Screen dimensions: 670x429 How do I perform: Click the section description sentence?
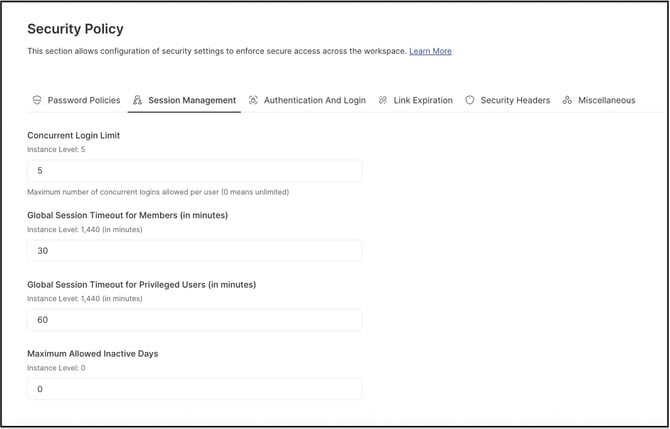tap(217, 51)
